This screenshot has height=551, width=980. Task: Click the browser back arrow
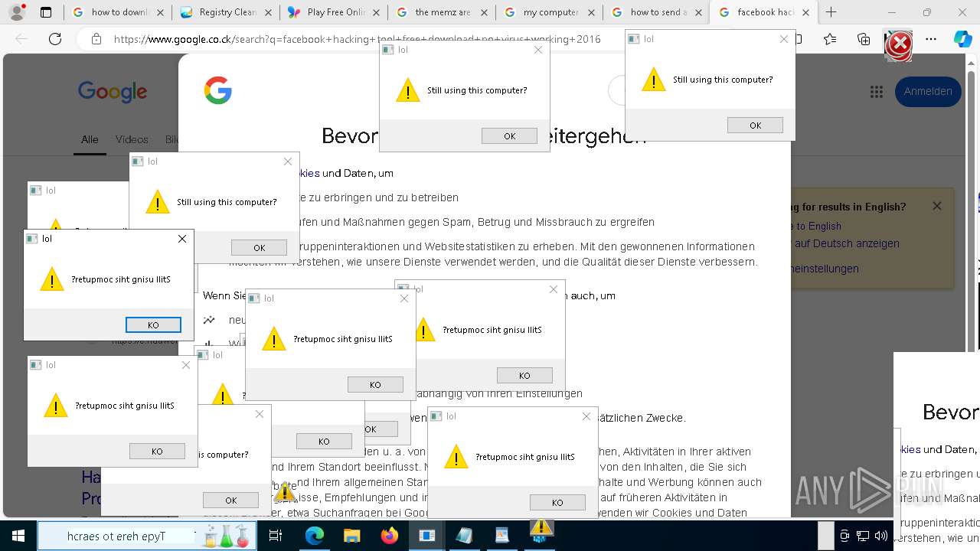click(21, 39)
